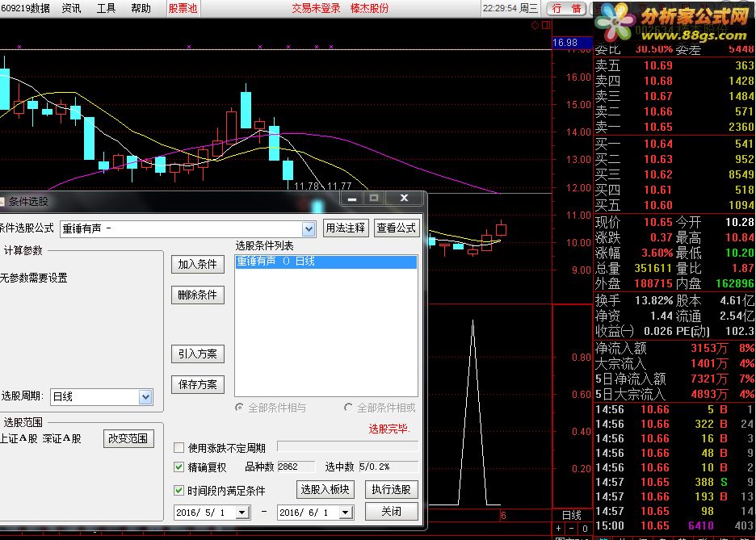The width and height of the screenshot is (756, 540).
Task: Click the 删除条件 button
Action: point(198,295)
